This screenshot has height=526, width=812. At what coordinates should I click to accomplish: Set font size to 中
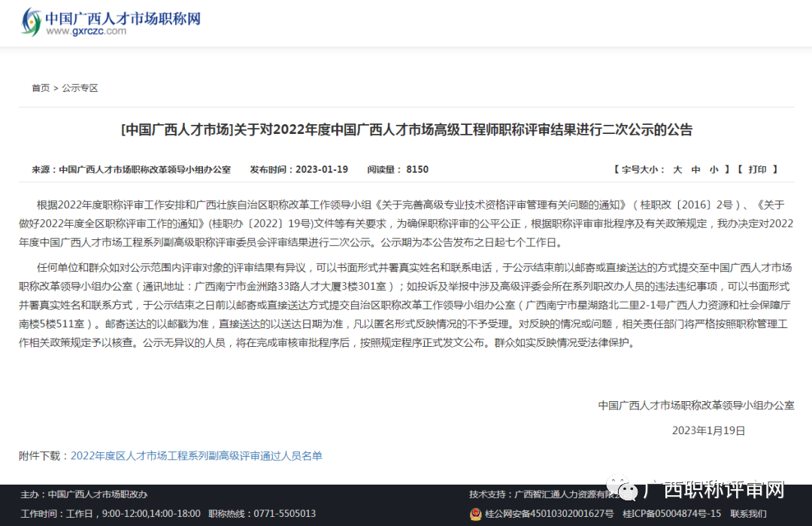tap(695, 169)
